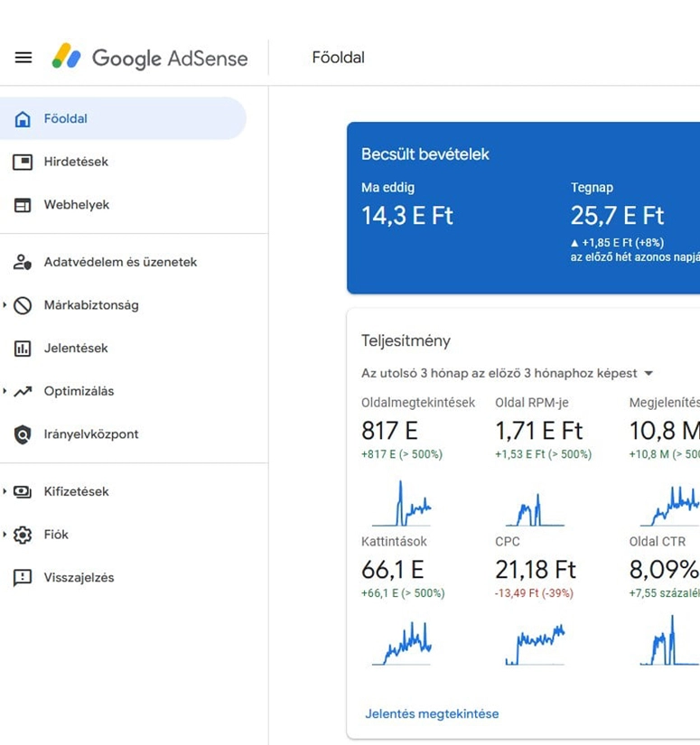The image size is (700, 745).
Task: Click the Irányelvközpont shield icon
Action: tap(23, 434)
